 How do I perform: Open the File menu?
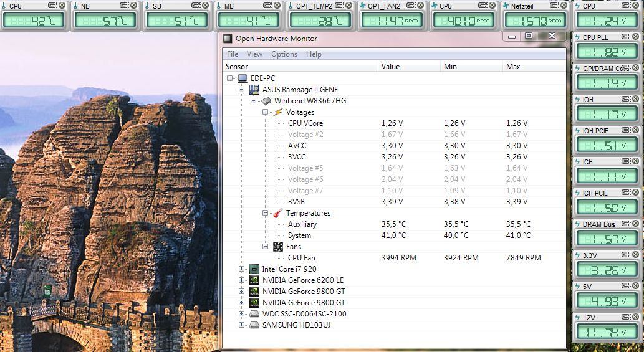[233, 54]
